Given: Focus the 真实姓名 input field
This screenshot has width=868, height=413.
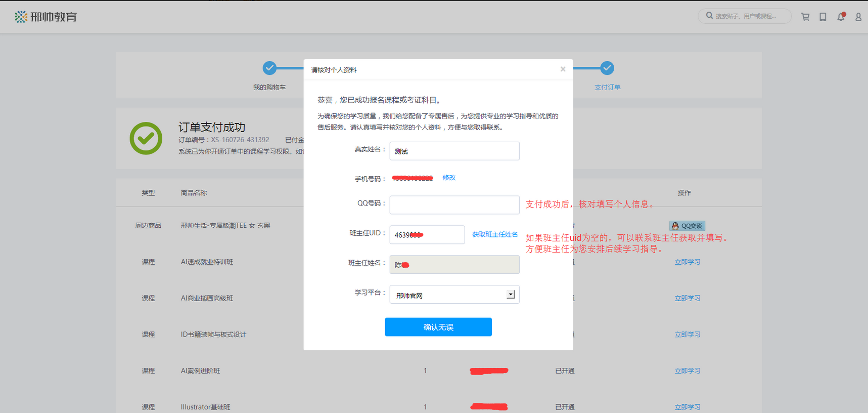Looking at the screenshot, I should coord(454,151).
